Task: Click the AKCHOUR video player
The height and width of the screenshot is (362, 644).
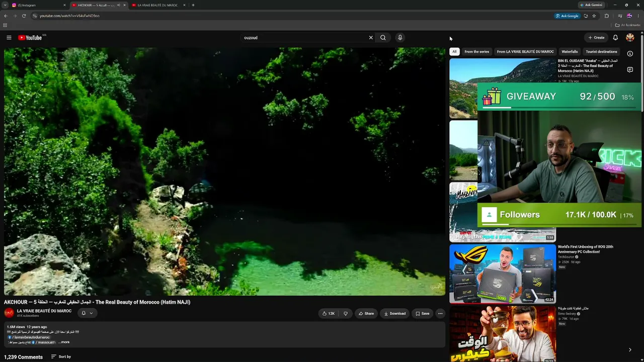Action: (224, 171)
